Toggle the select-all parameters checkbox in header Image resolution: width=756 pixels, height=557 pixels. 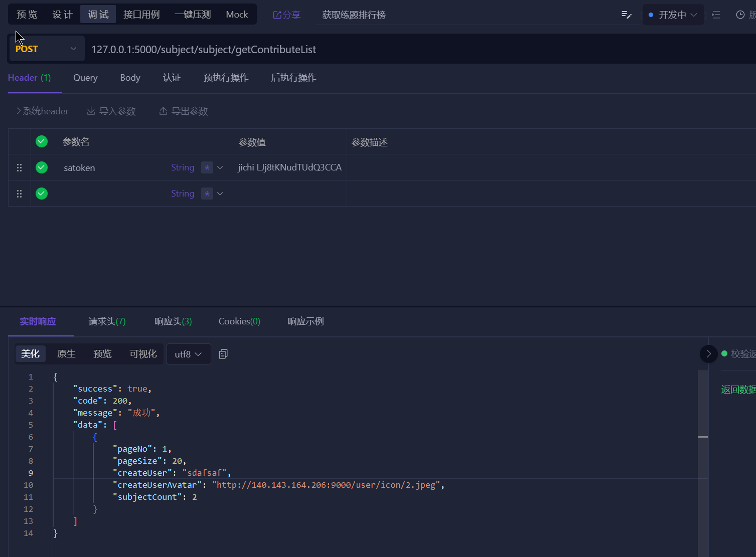(x=42, y=141)
